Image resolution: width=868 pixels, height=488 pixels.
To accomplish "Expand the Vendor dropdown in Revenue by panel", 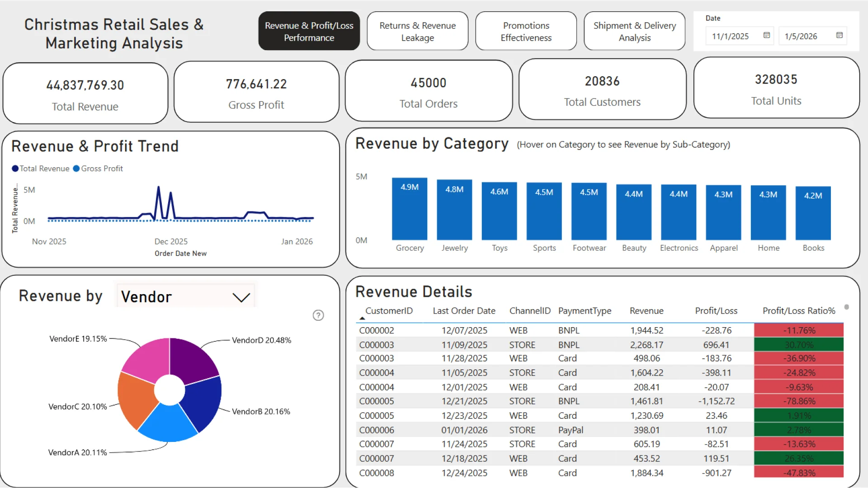I will coord(241,297).
